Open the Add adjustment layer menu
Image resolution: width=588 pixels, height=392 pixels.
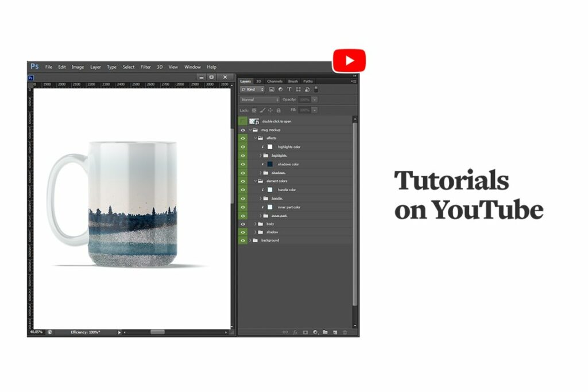coord(315,332)
